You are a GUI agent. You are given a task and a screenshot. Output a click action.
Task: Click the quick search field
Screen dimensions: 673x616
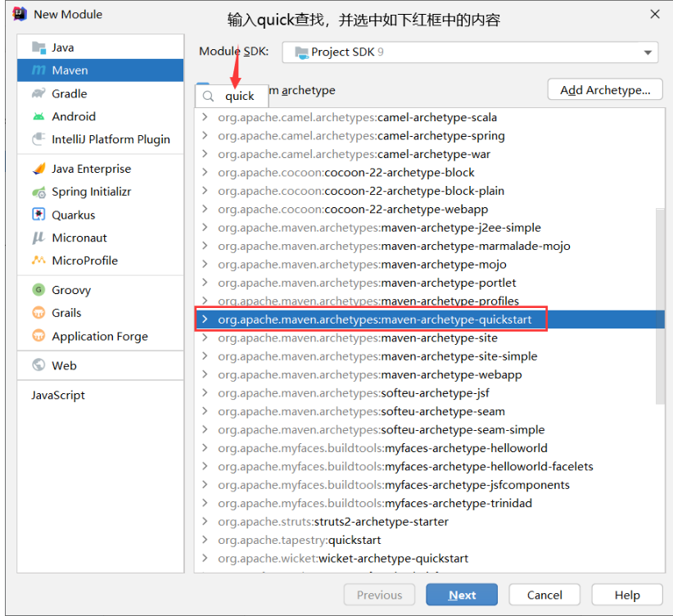coord(232,96)
